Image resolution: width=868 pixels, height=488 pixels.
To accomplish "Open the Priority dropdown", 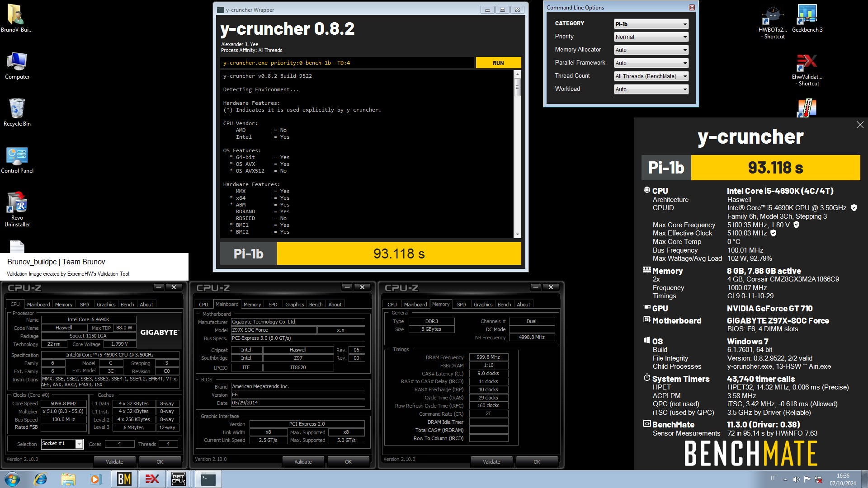I will coord(651,37).
